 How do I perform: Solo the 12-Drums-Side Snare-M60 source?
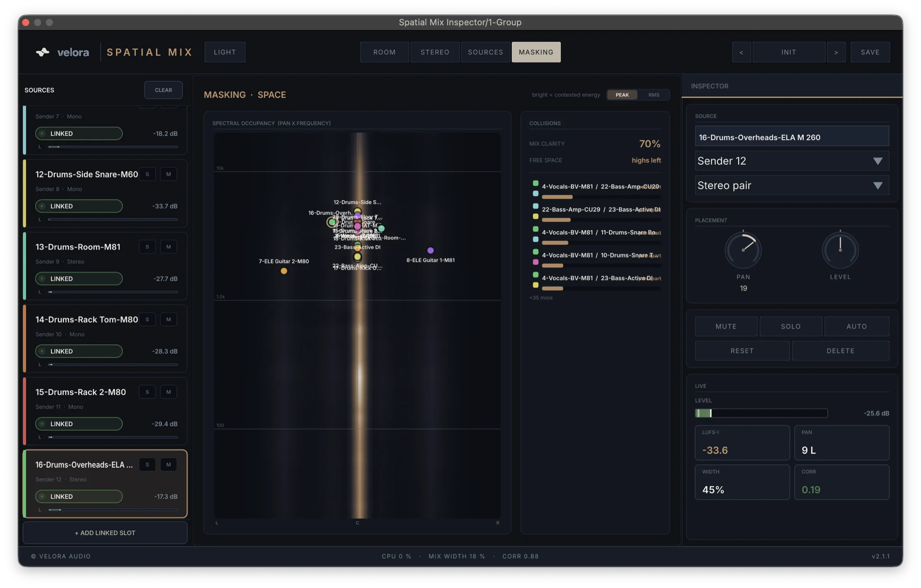(147, 174)
